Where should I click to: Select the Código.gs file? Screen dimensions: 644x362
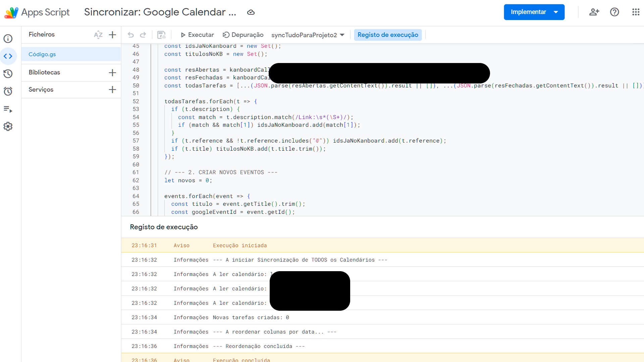[42, 54]
